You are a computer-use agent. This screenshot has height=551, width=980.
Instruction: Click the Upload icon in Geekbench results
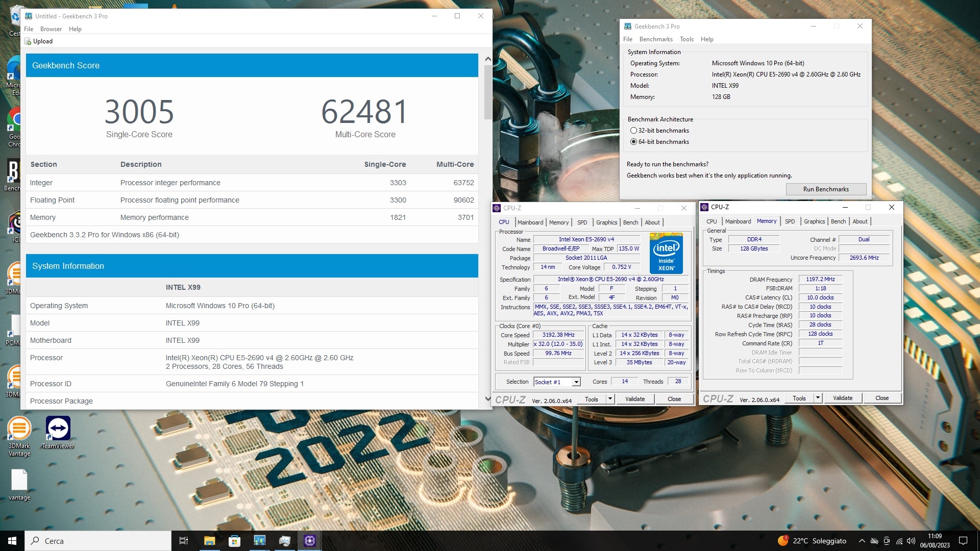click(28, 41)
